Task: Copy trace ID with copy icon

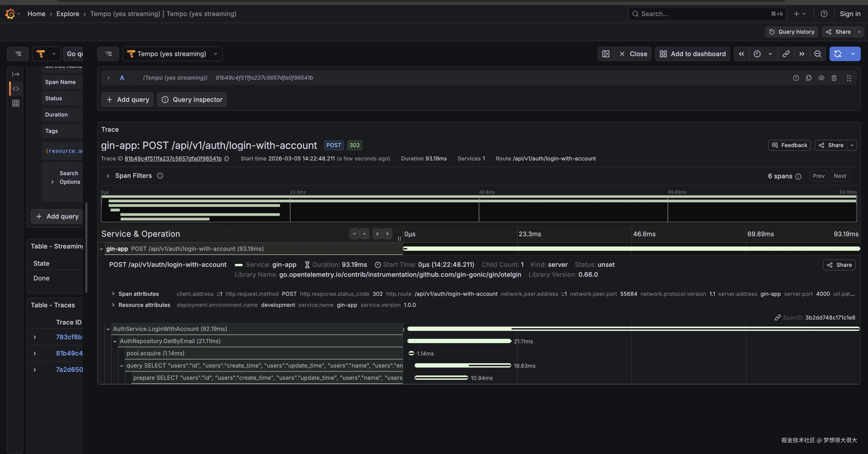Action: pyautogui.click(x=227, y=158)
